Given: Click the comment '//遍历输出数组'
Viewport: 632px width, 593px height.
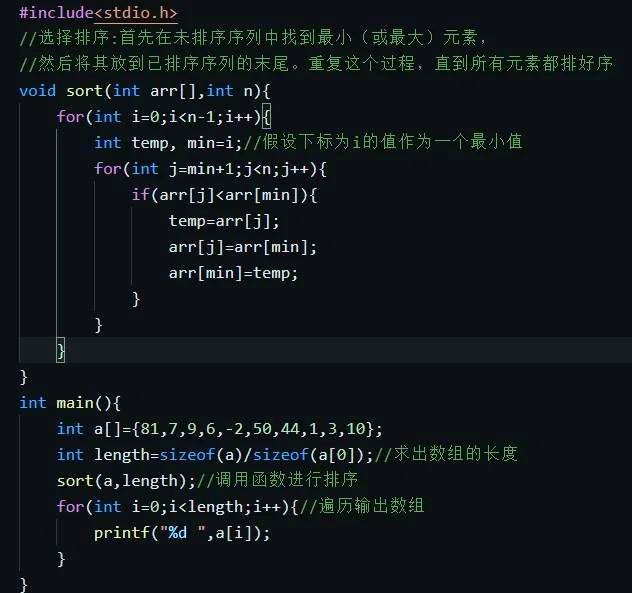Looking at the screenshot, I should click(x=362, y=506).
